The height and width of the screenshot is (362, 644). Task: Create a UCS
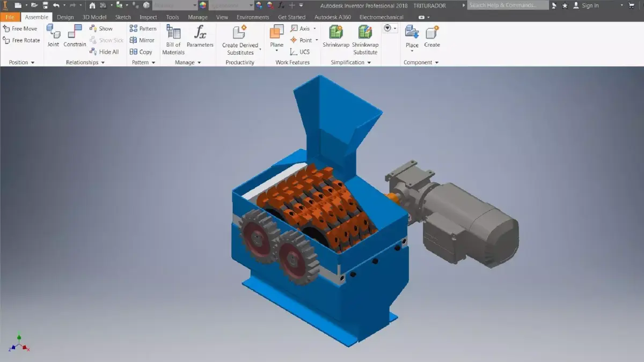click(300, 52)
